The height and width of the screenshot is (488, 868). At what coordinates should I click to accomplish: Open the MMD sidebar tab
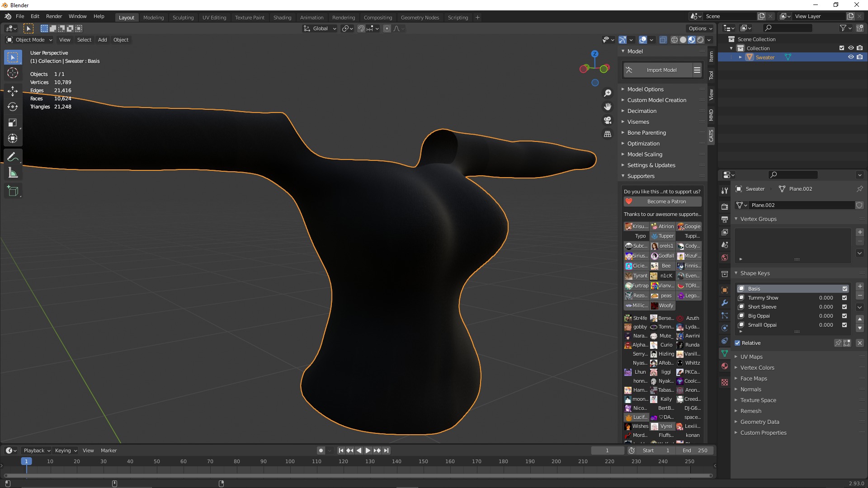[x=711, y=115]
